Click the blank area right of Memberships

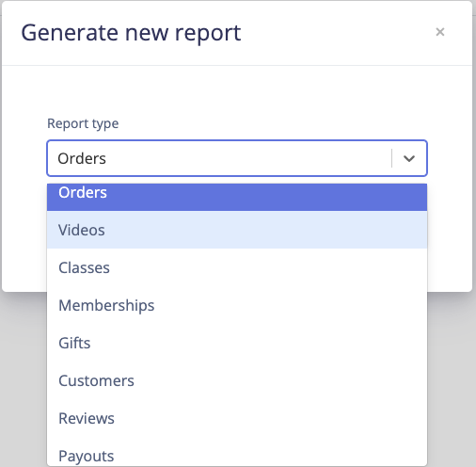click(291, 305)
